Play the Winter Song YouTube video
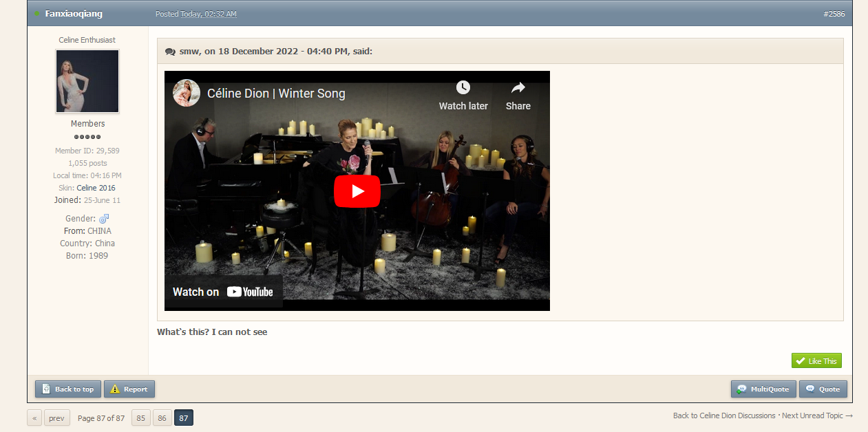This screenshot has width=868, height=432. (x=357, y=191)
